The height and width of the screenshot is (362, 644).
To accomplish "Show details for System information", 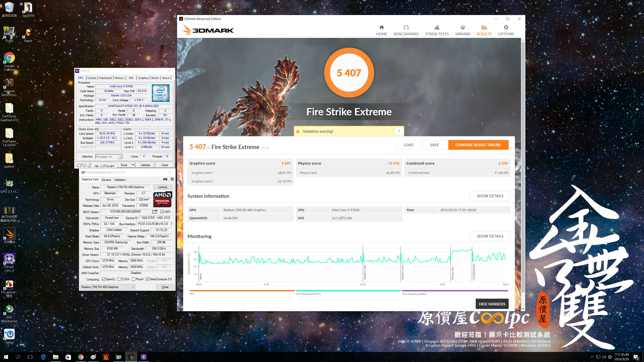I will [490, 196].
